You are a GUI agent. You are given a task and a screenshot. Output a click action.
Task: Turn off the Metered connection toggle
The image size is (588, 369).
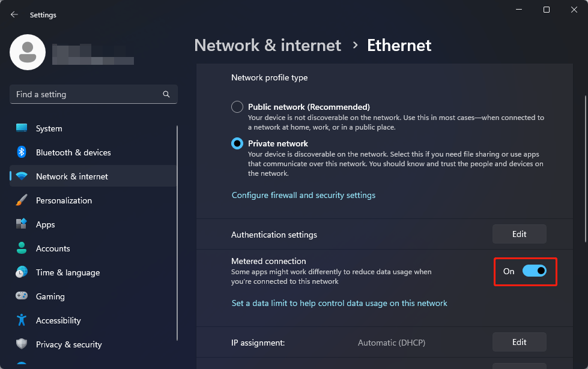(534, 271)
